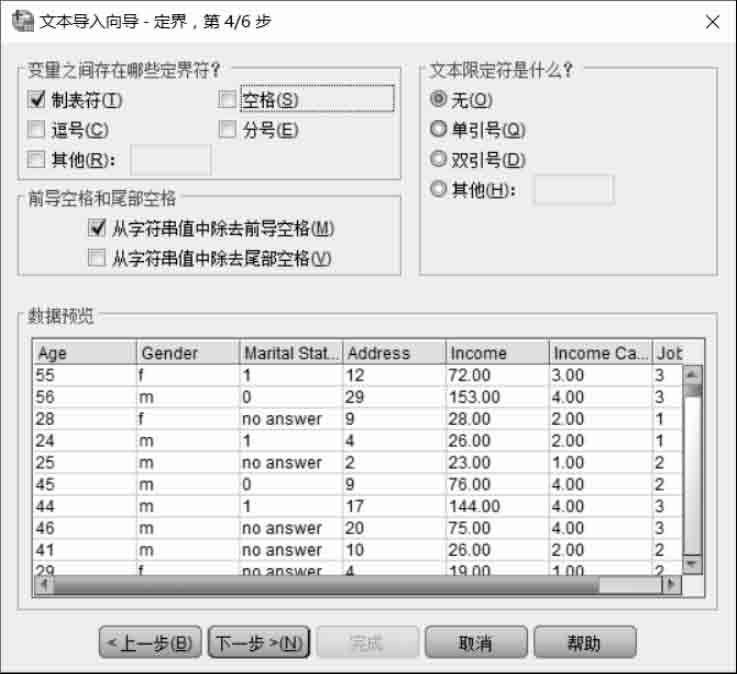Click the Income column header
Screen dimensions: 737x674
click(x=497, y=353)
